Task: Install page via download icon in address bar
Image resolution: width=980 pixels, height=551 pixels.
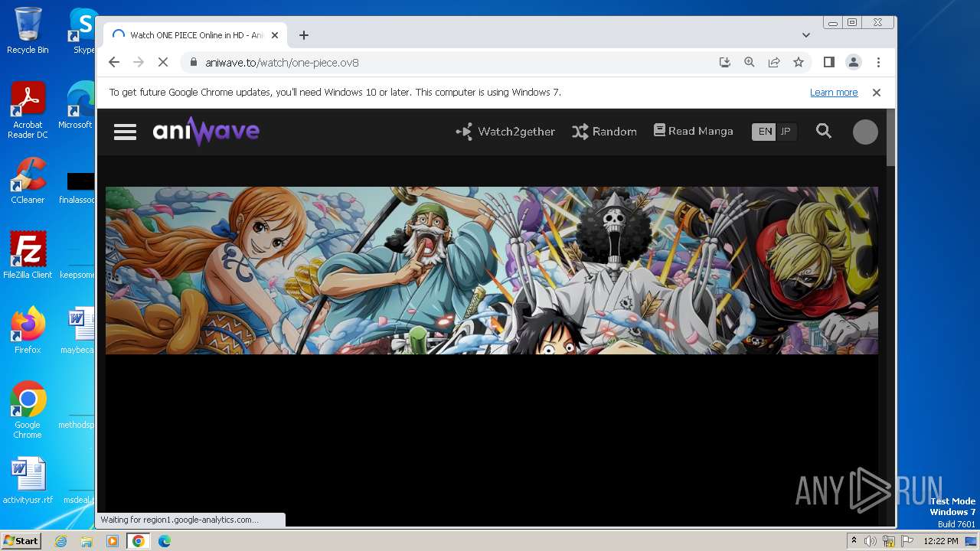Action: [x=725, y=62]
